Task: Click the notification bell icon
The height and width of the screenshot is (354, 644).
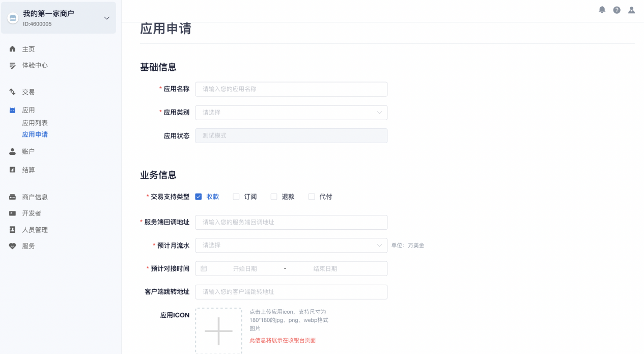Action: tap(602, 10)
